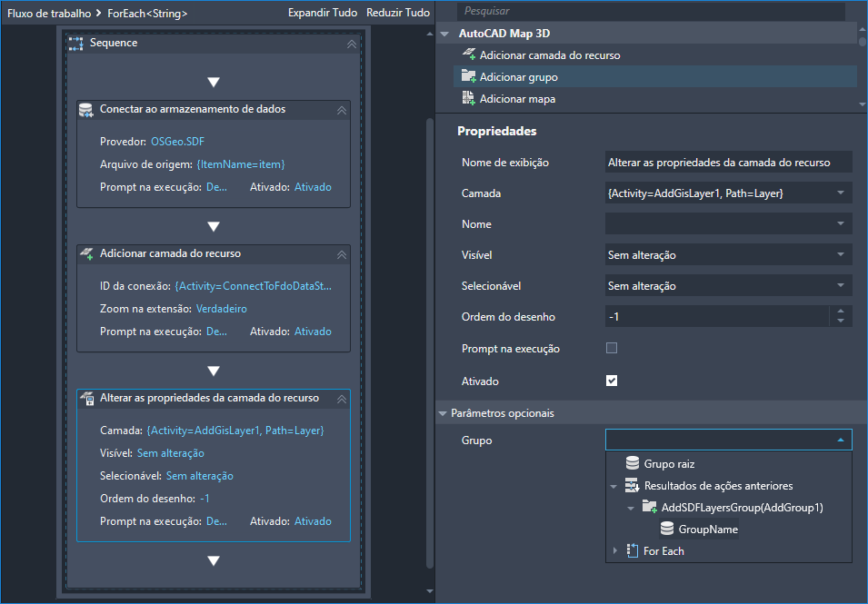Click Expandir Tudo
Screen dimensions: 868x604
[x=323, y=13]
